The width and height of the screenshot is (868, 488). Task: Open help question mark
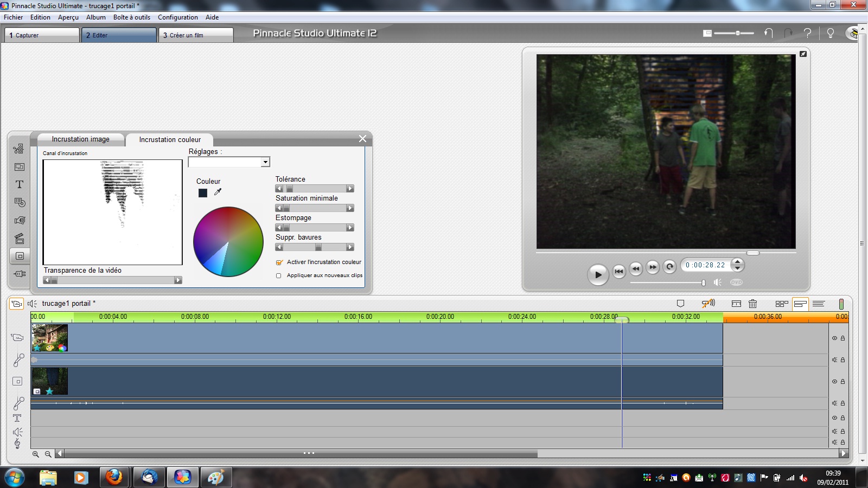[807, 33]
